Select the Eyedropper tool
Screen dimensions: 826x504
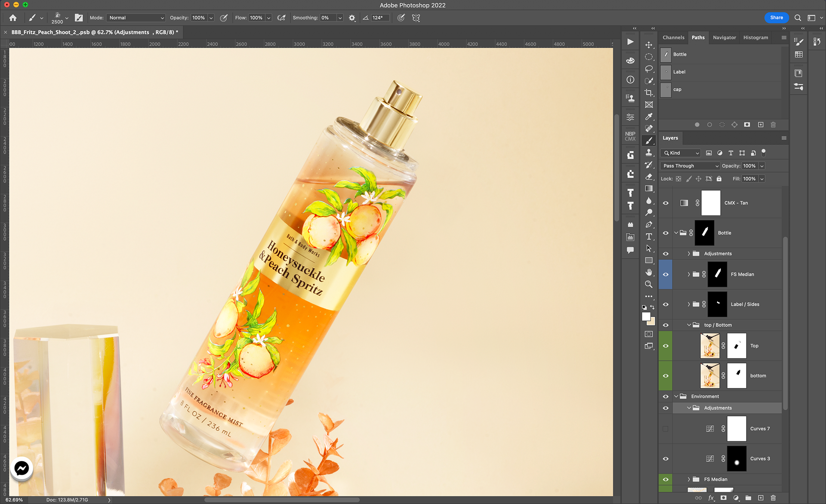coord(649,117)
